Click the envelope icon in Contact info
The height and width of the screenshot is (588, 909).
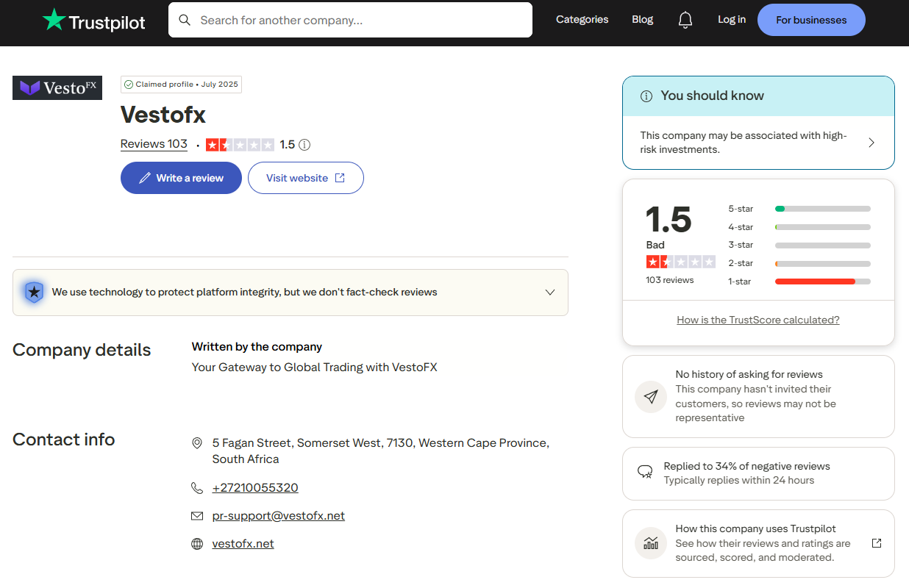coord(197,516)
